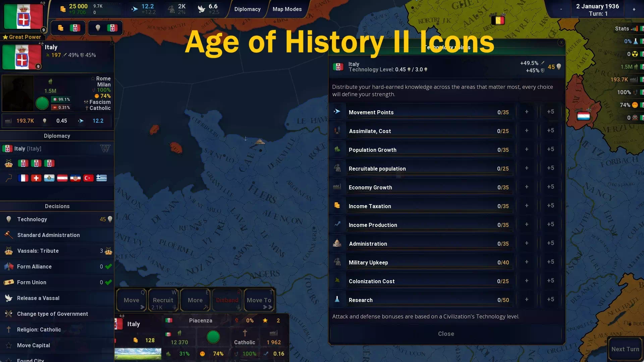Click the Disband button
The height and width of the screenshot is (362, 644).
click(227, 300)
